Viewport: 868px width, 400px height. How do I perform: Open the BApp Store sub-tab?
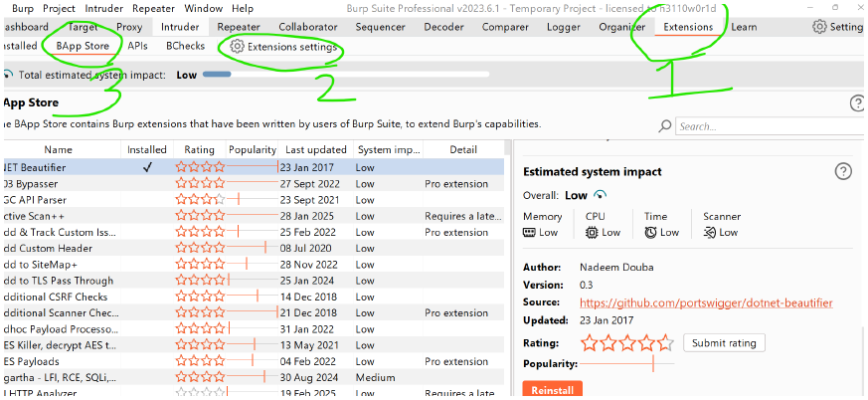coord(82,47)
